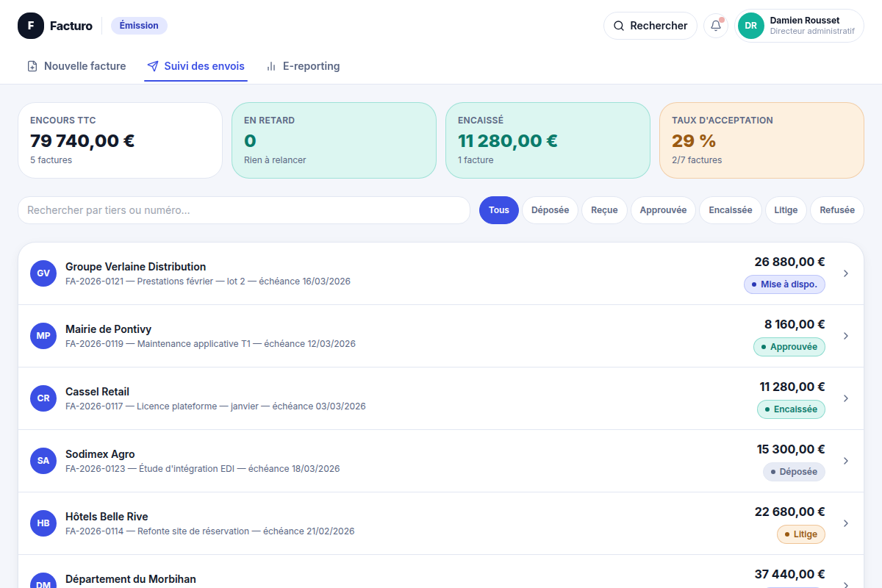Image resolution: width=882 pixels, height=588 pixels.
Task: Filter invoices by Reçue
Action: pos(604,210)
